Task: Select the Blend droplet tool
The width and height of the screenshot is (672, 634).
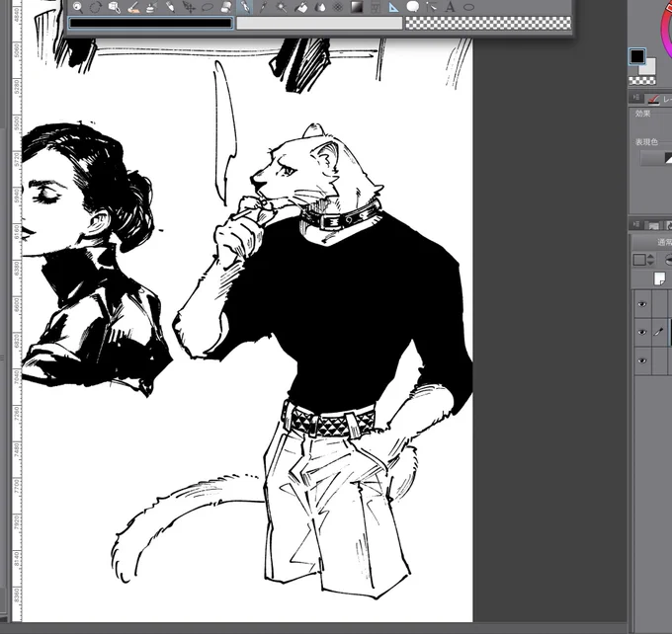Action: coord(319,7)
